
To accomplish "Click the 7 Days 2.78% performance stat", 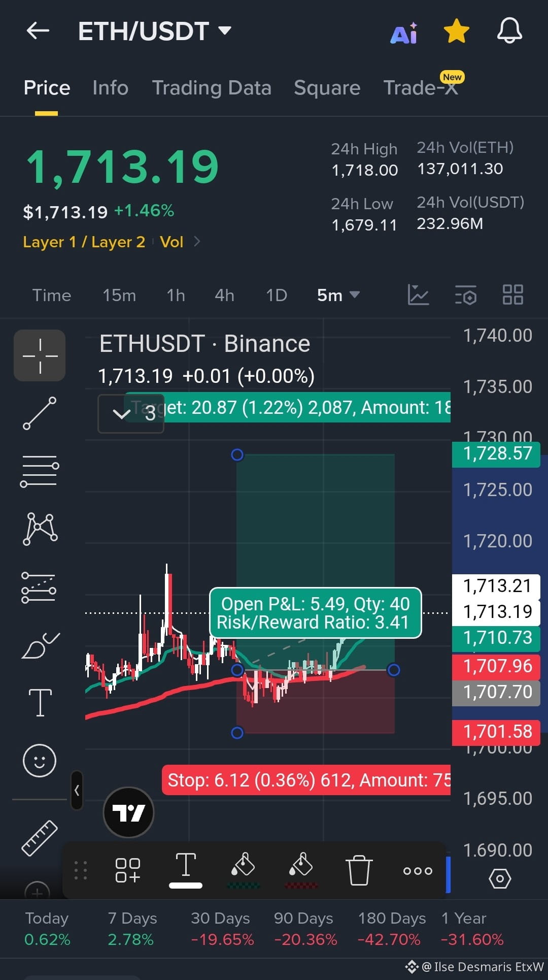I will tap(132, 929).
